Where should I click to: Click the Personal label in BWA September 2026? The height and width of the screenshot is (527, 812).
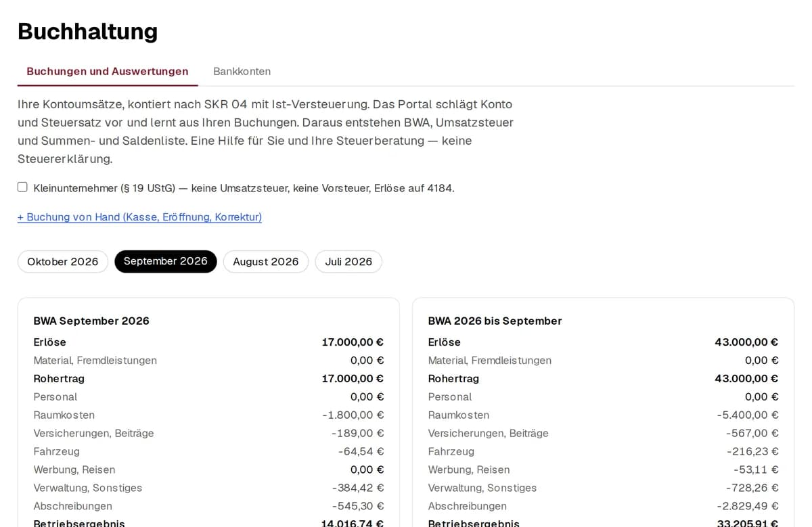(x=55, y=397)
